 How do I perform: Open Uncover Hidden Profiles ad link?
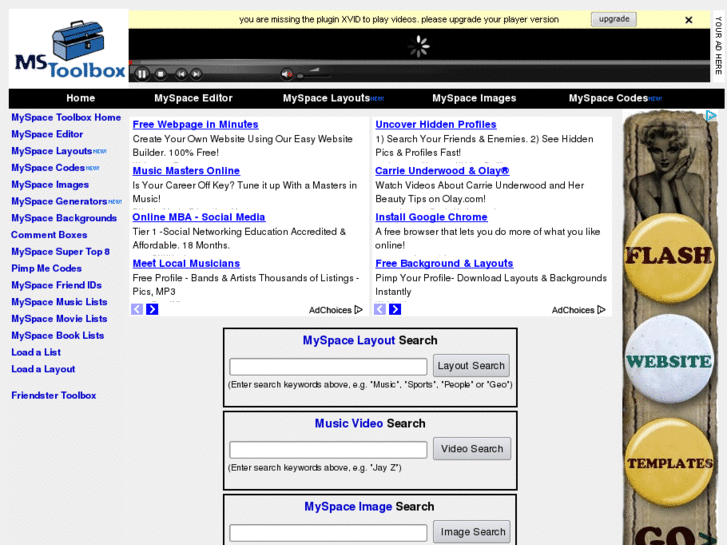[x=436, y=124]
